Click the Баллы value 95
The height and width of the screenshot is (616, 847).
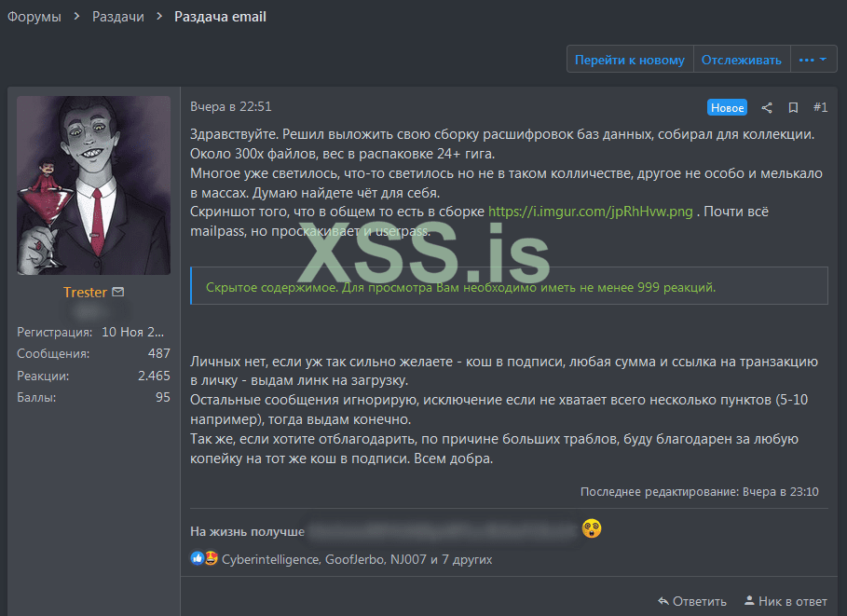tap(162, 397)
